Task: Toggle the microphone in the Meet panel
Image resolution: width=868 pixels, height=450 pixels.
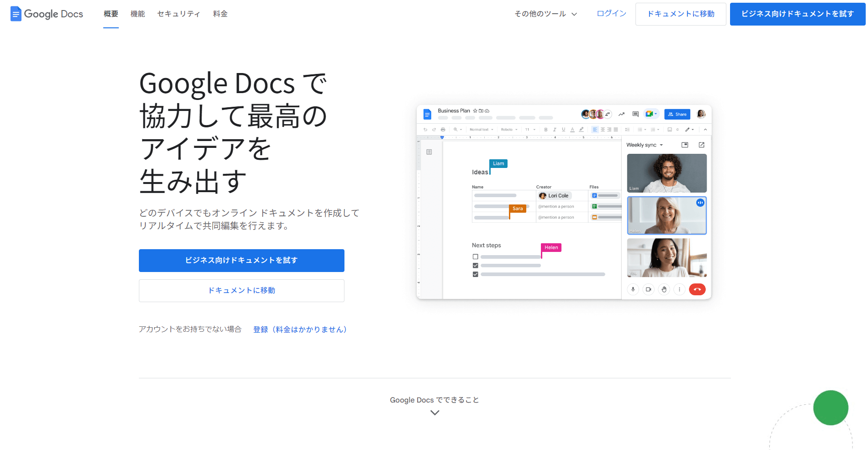Action: [x=633, y=289]
